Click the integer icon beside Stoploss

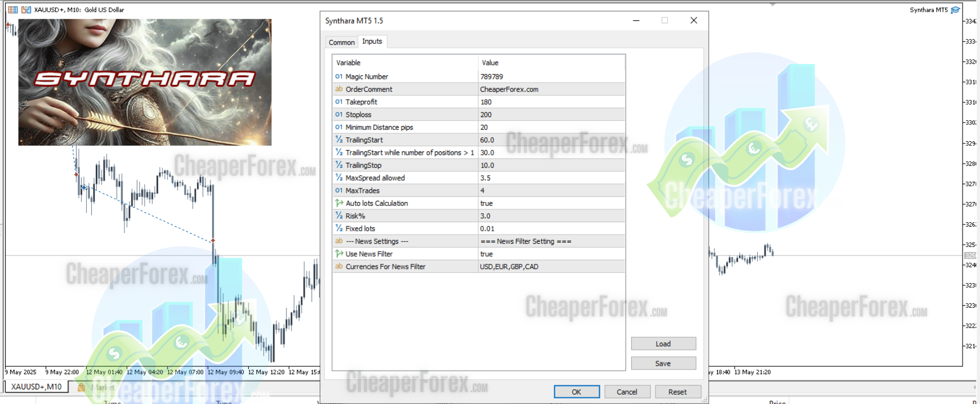coord(339,114)
